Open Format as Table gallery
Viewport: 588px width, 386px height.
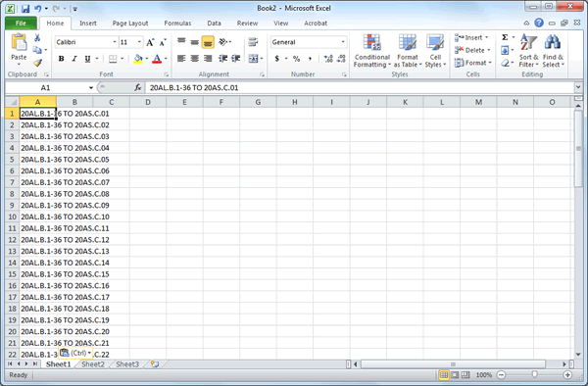point(408,51)
